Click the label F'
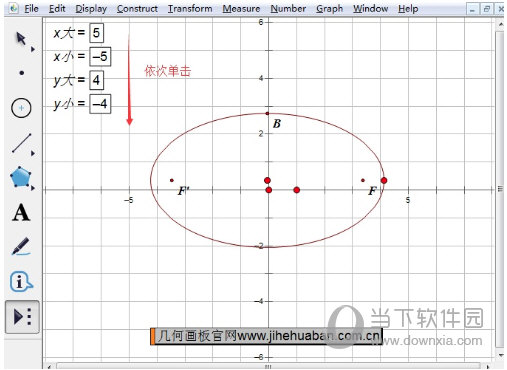The width and height of the screenshot is (507, 370). point(183,191)
